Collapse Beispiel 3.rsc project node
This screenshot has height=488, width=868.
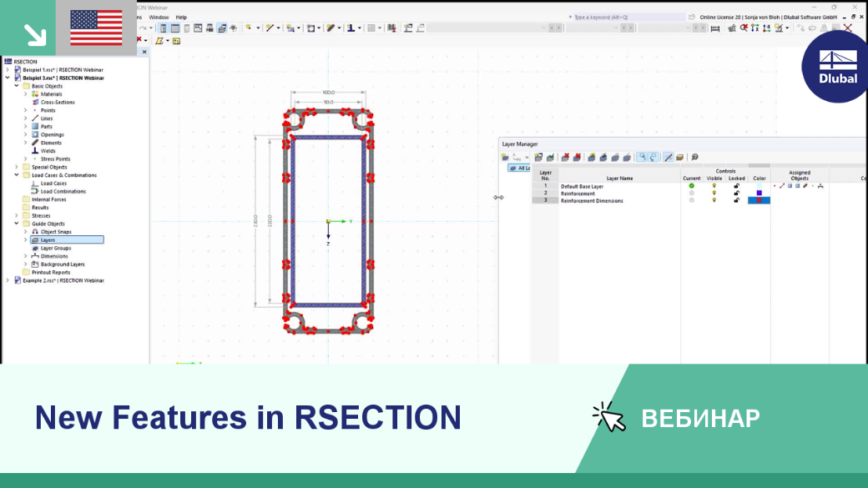tap(8, 78)
